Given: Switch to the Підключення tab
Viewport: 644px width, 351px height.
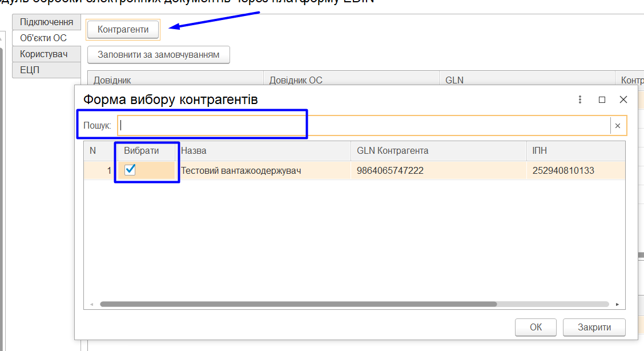Looking at the screenshot, I should [x=46, y=22].
